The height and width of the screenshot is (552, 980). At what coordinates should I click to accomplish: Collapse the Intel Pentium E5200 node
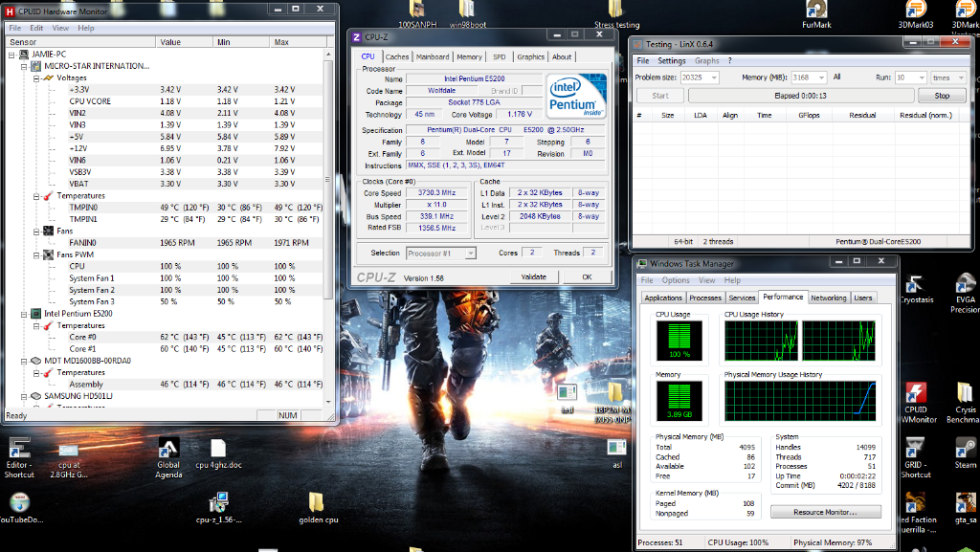pyautogui.click(x=24, y=314)
